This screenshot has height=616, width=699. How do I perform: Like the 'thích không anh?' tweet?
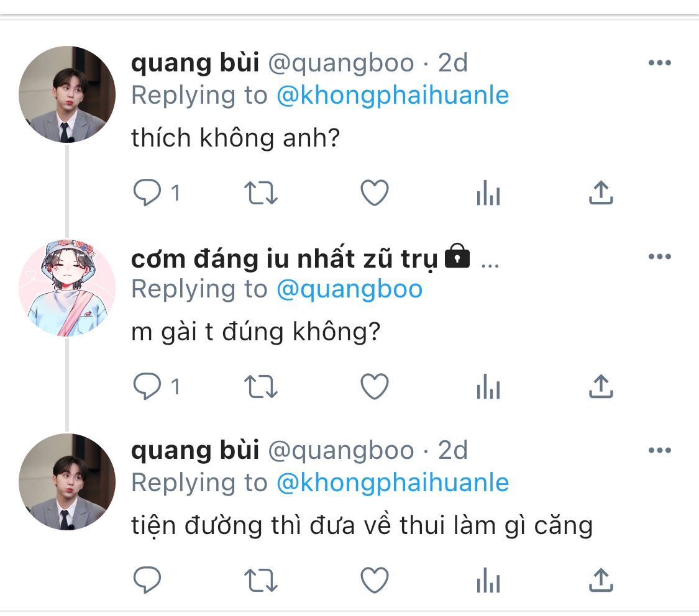click(x=375, y=192)
